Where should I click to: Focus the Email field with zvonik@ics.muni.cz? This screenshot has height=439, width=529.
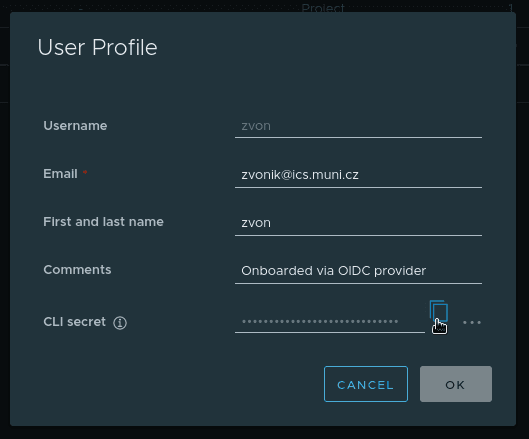pos(358,175)
